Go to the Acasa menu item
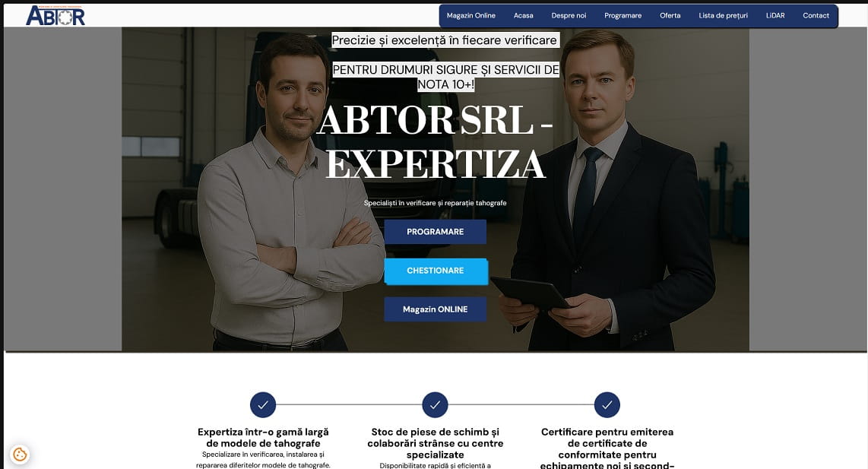This screenshot has height=469, width=868. click(x=523, y=15)
